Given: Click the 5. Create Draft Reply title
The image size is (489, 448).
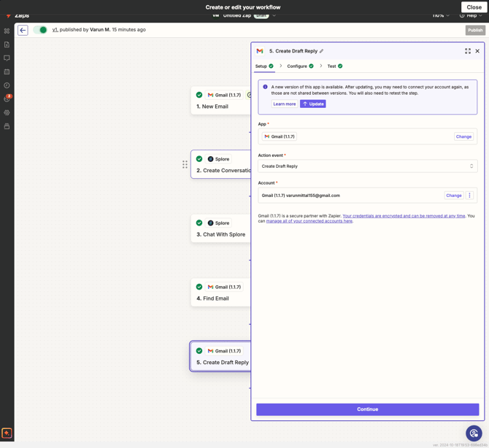Looking at the screenshot, I should tap(293, 51).
